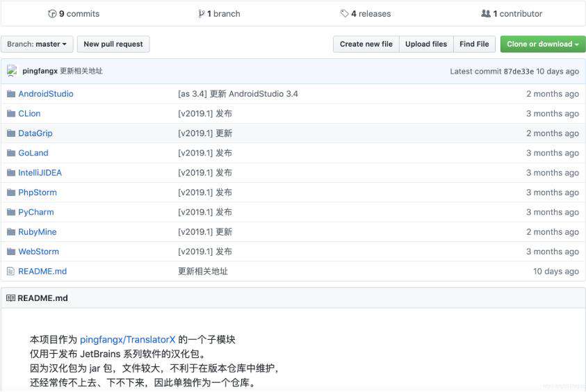Click the CLion folder icon
This screenshot has width=586, height=392.
[x=11, y=113]
